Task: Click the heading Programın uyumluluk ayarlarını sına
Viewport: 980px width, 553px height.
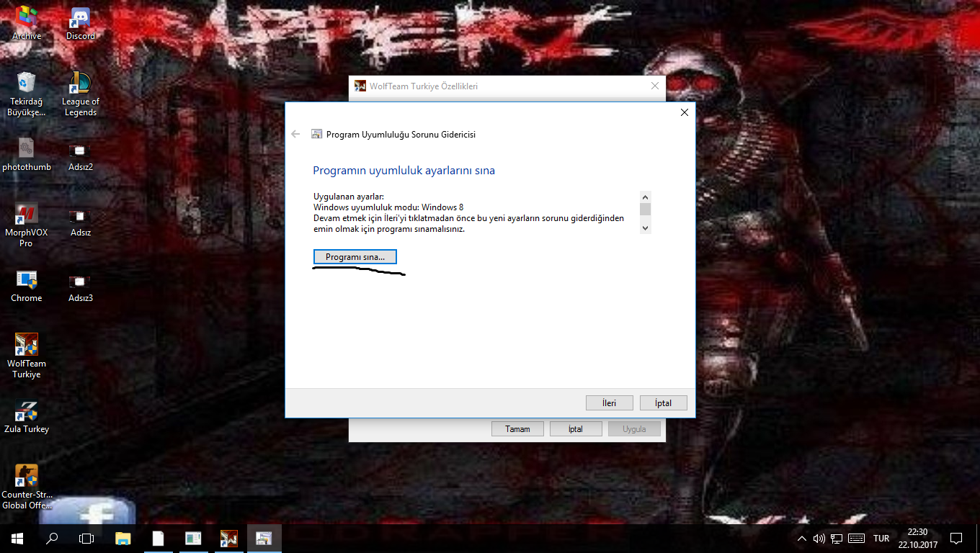Action: pos(404,171)
